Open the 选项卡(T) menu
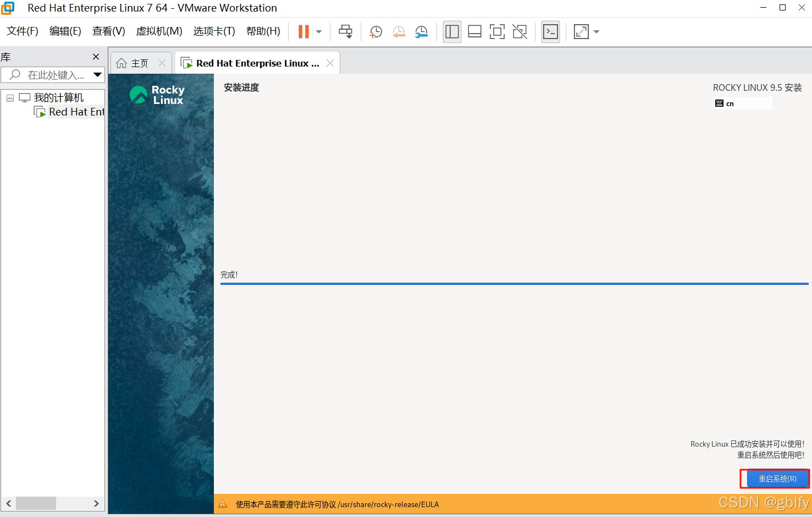The height and width of the screenshot is (517, 812). coord(214,31)
